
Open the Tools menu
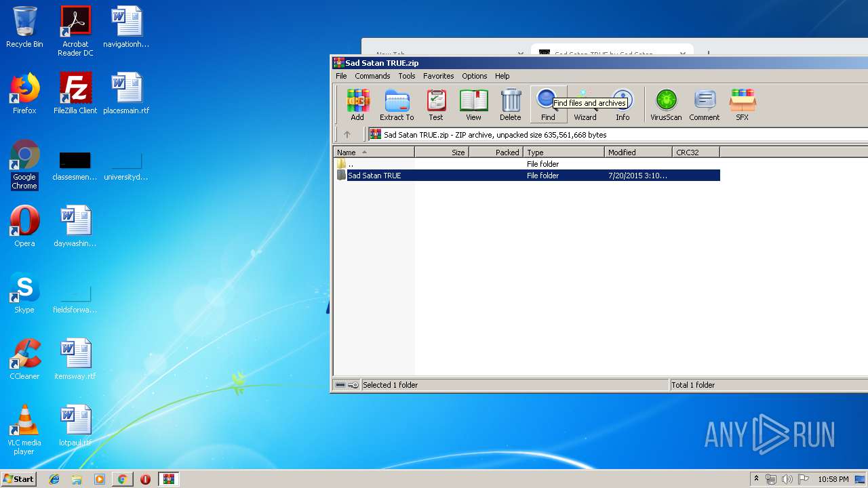pos(407,76)
